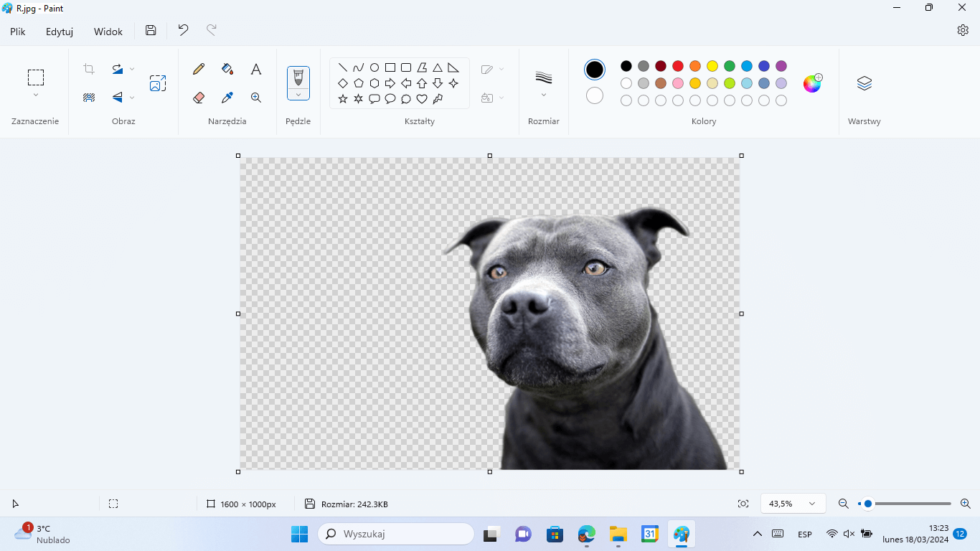Image resolution: width=980 pixels, height=551 pixels.
Task: Select the Triangle shape
Action: (x=438, y=67)
